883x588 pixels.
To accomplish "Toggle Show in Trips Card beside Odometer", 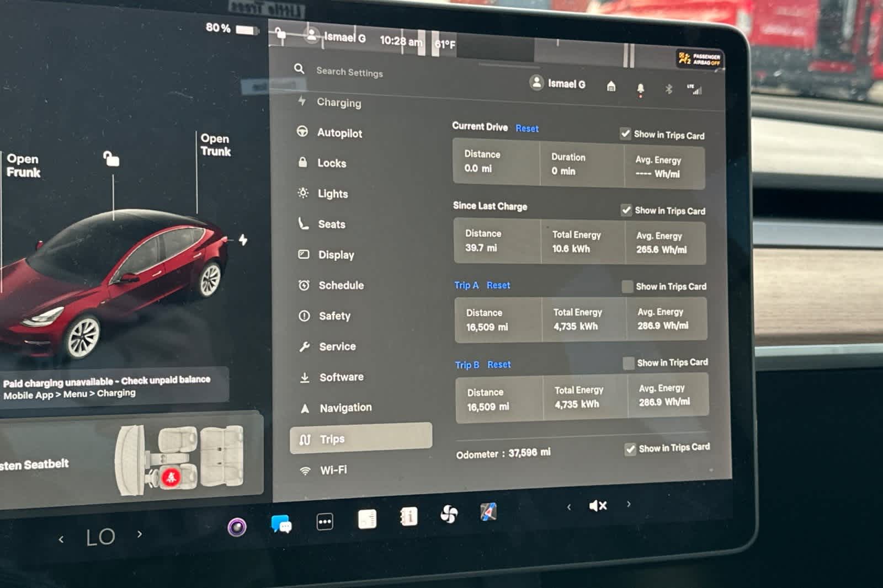I will [x=630, y=450].
